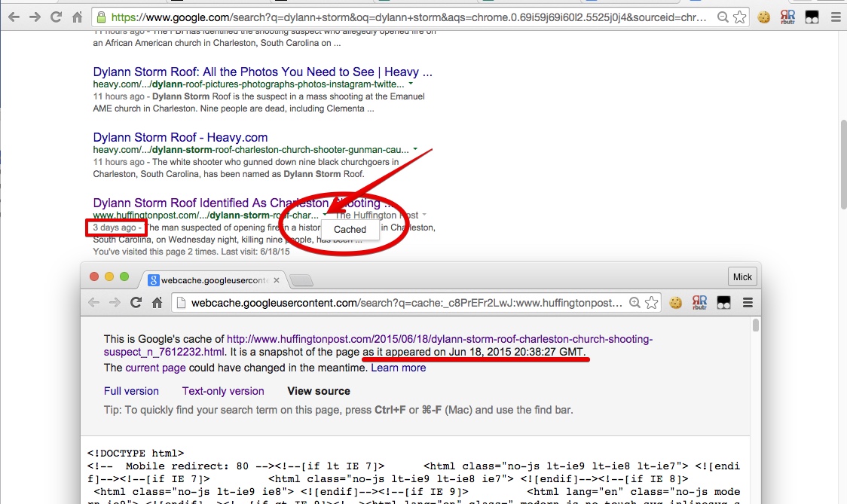Screen dimensions: 847x504
Task: Click the heavy.com dylann-storm-roof-charleston green URL text
Action: (x=251, y=149)
